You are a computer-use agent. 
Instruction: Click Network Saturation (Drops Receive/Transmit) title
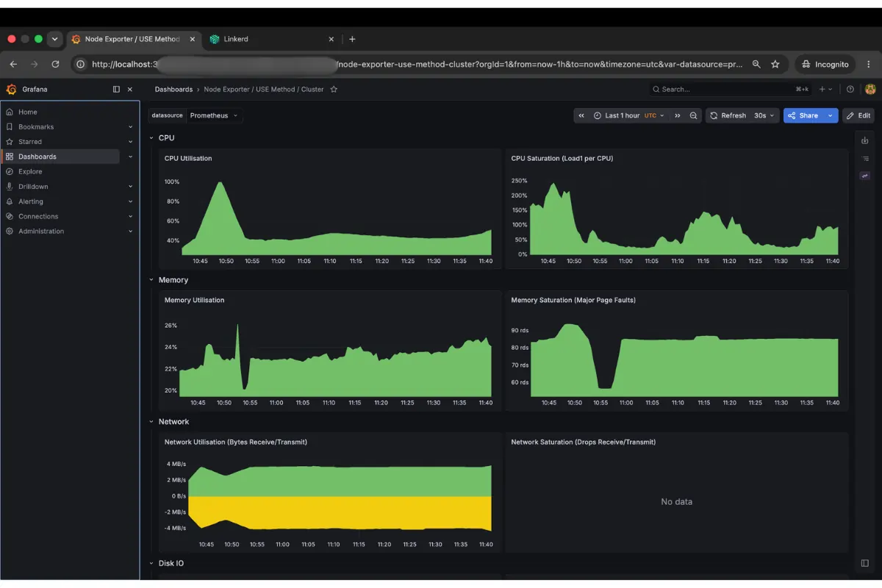click(x=584, y=442)
